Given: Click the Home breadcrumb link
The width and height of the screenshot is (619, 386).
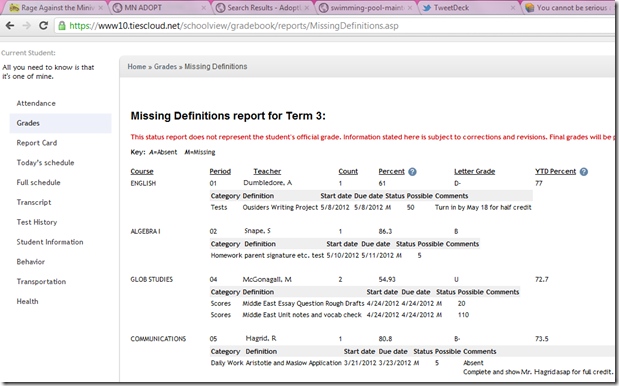Looking at the screenshot, I should (137, 67).
